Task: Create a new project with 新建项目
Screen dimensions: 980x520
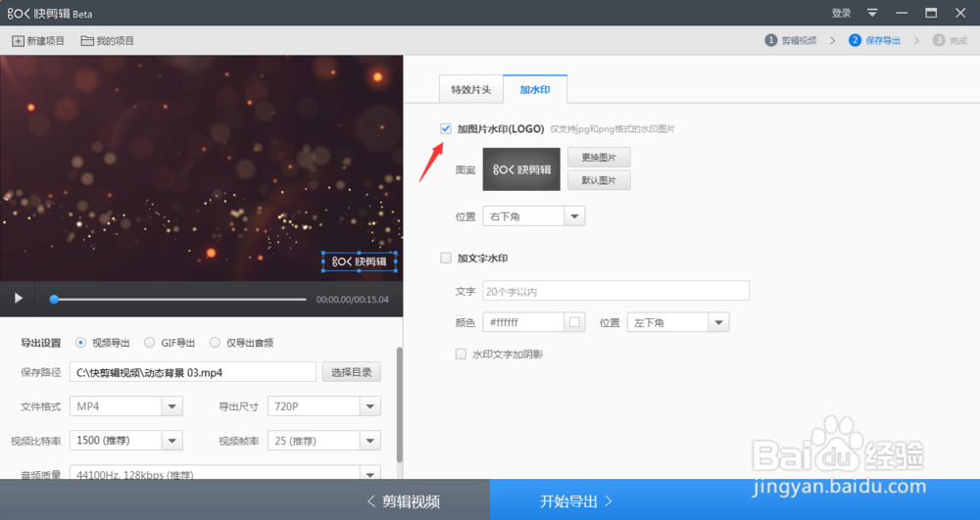Action: coord(38,40)
